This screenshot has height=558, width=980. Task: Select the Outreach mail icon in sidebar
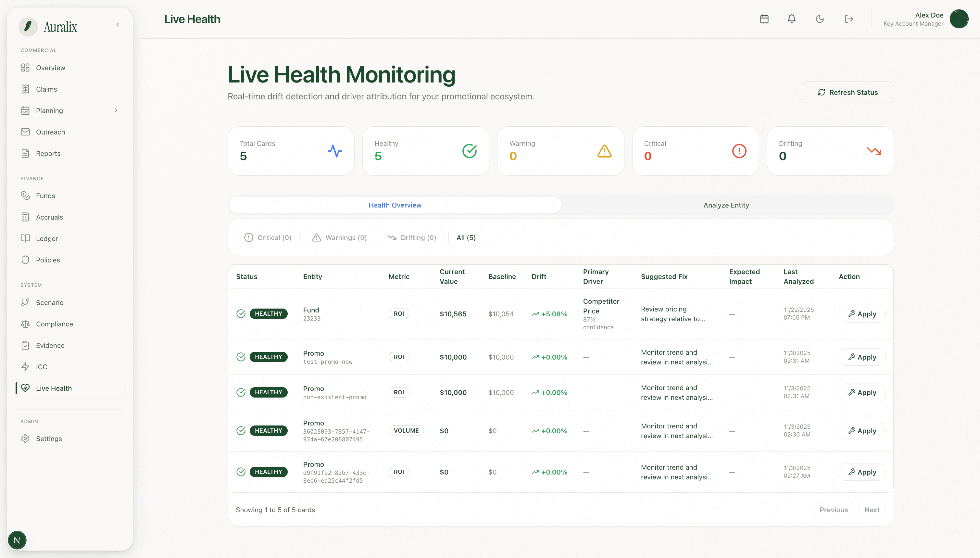point(25,132)
